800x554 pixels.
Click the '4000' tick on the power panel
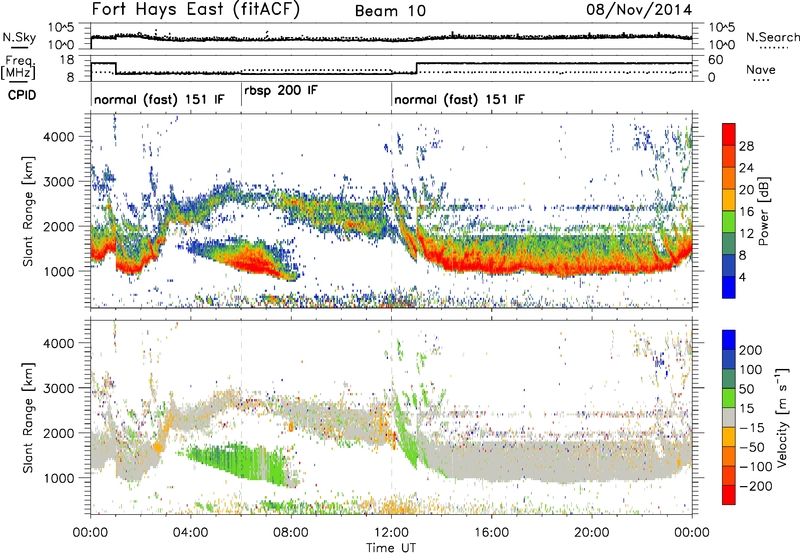click(58, 137)
